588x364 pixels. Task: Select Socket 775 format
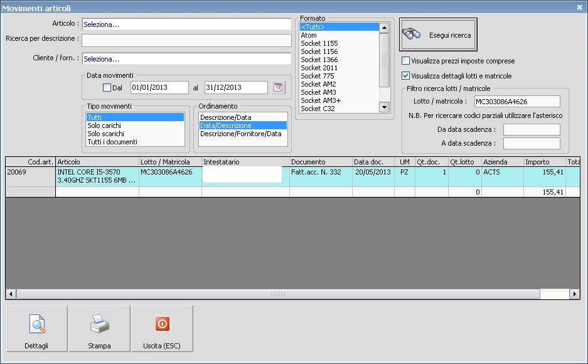point(339,76)
